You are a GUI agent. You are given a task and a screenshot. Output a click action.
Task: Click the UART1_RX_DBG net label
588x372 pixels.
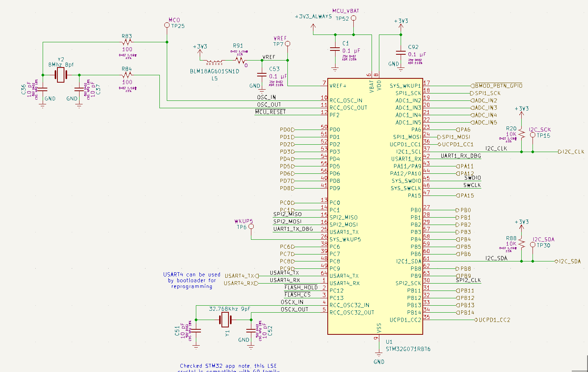pyautogui.click(x=461, y=156)
